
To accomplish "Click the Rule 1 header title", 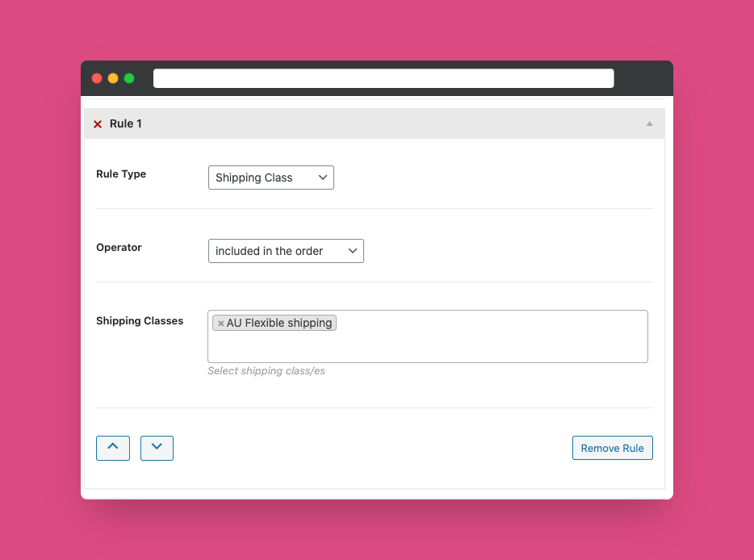I will tap(125, 124).
